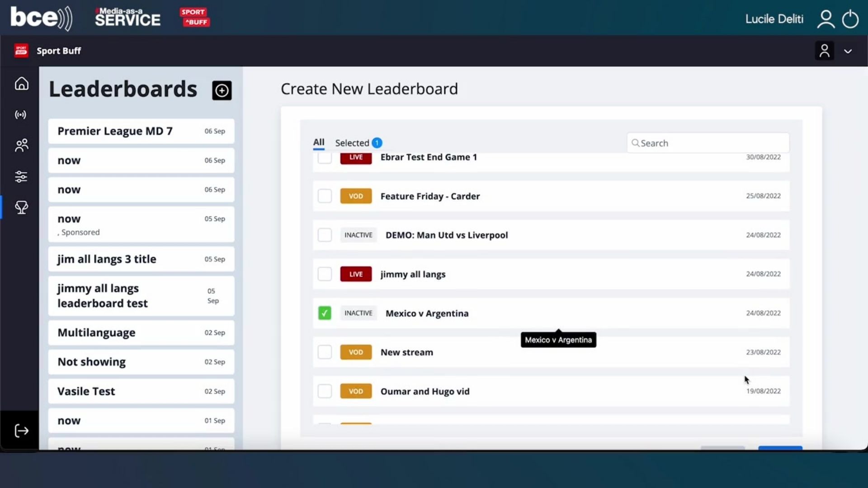Open the home icon in sidebar
The width and height of the screenshot is (868, 488).
[x=21, y=84]
